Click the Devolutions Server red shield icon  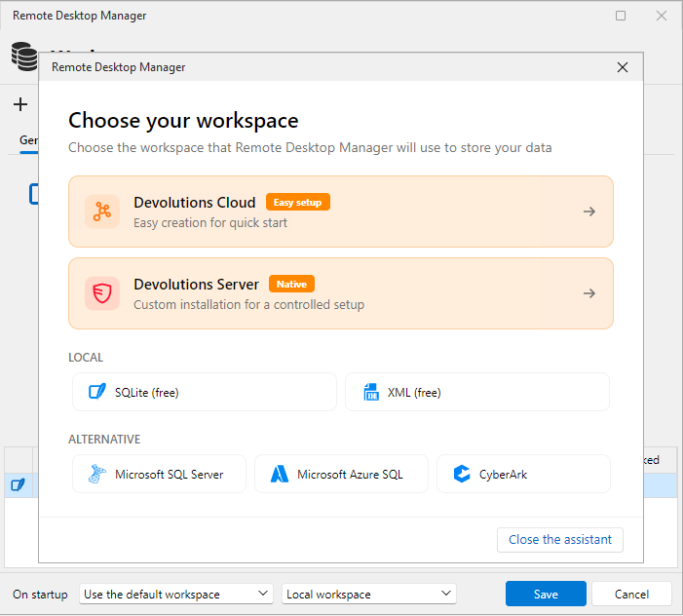[x=102, y=293]
